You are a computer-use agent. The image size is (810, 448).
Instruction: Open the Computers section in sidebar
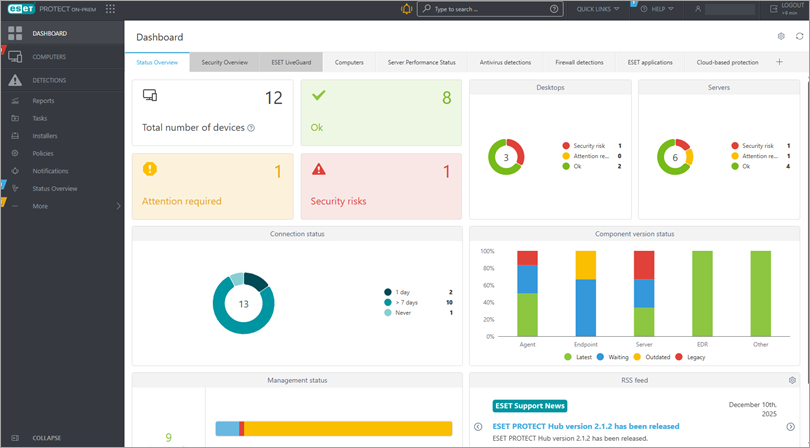click(49, 57)
